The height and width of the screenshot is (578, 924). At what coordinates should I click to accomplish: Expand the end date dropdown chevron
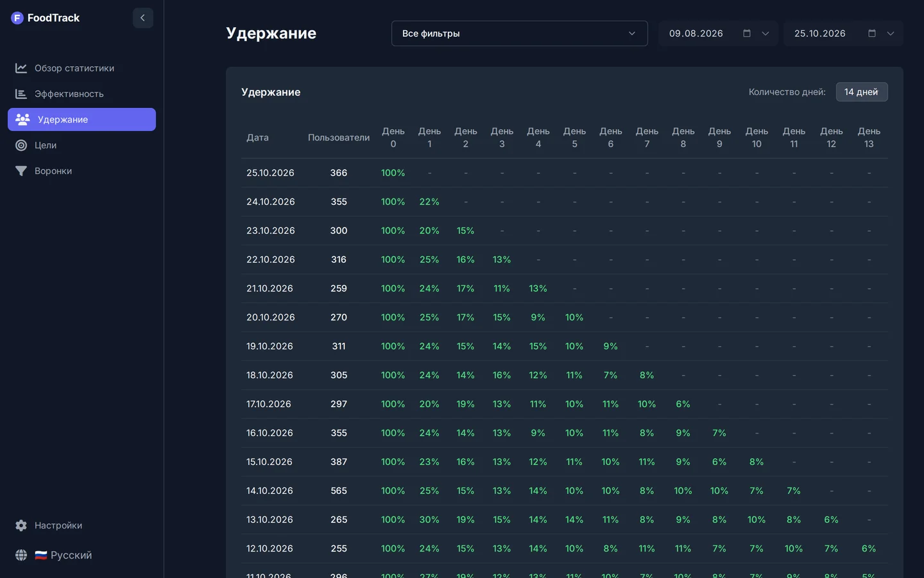tap(891, 33)
